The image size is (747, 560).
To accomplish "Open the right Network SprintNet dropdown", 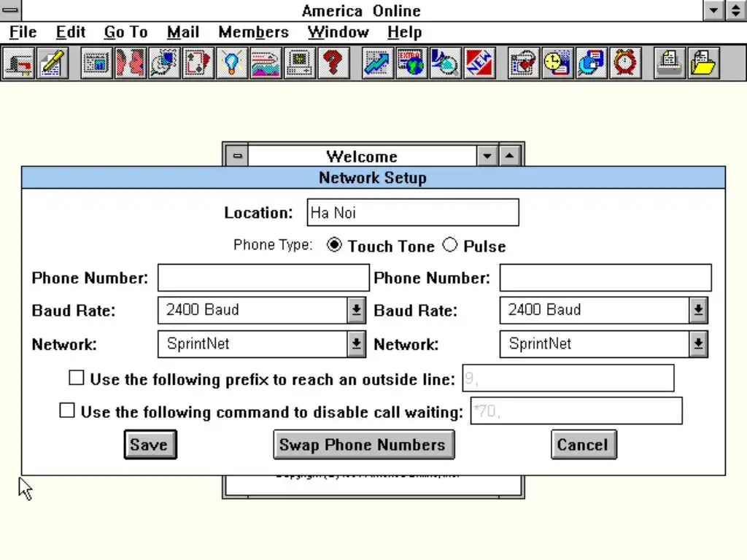I will (698, 344).
